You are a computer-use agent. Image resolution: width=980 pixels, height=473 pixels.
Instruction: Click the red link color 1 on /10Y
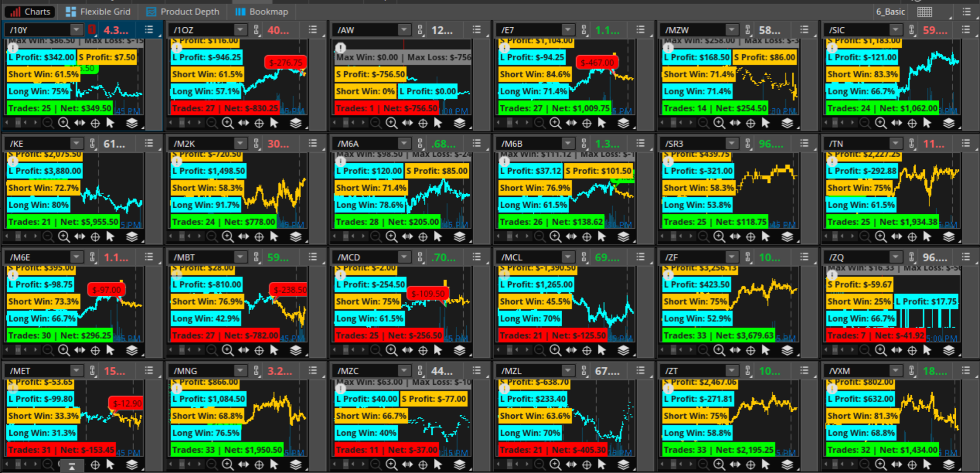pos(92,30)
